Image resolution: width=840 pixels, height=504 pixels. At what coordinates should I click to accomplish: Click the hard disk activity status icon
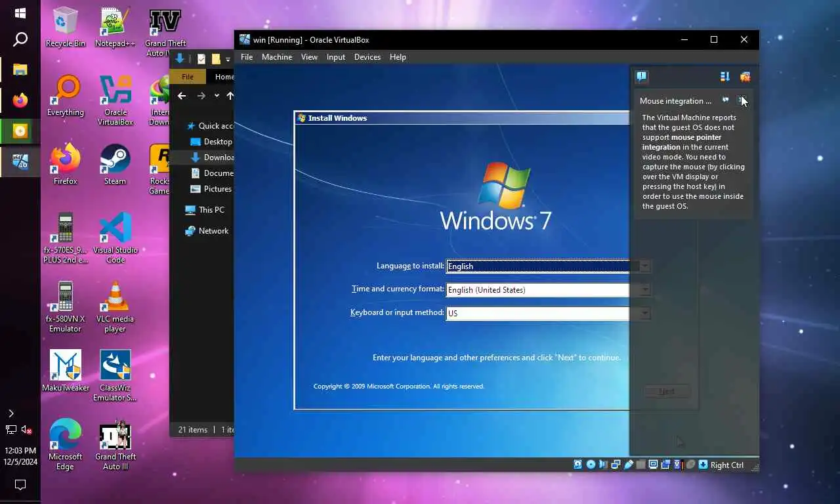click(x=578, y=465)
